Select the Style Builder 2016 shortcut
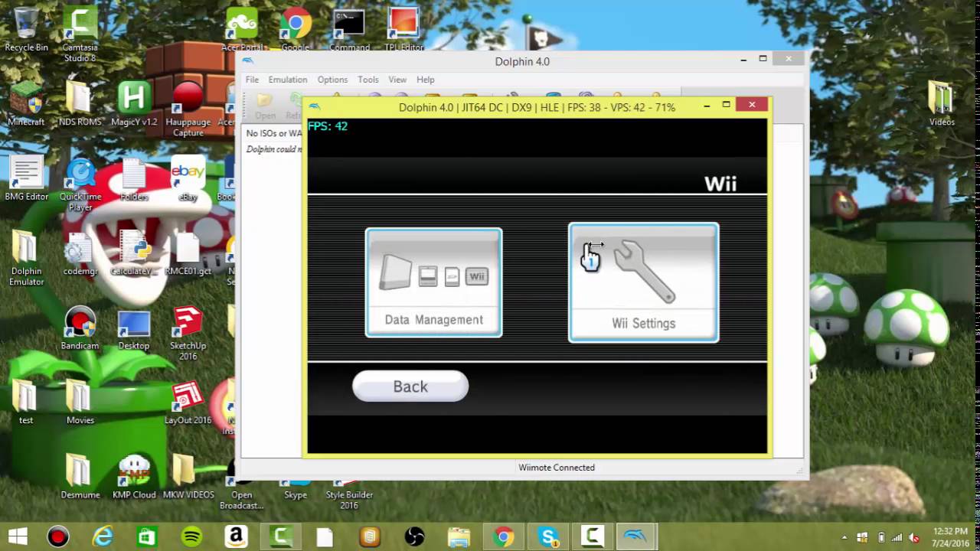 point(349,495)
